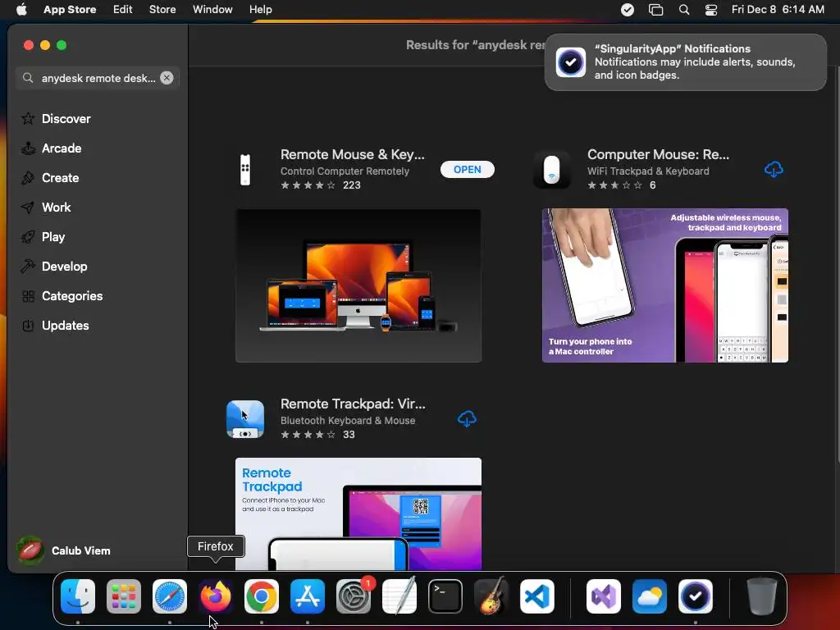The image size is (840, 630).
Task: Open Remote Mouse & Key... result title
Action: (353, 154)
